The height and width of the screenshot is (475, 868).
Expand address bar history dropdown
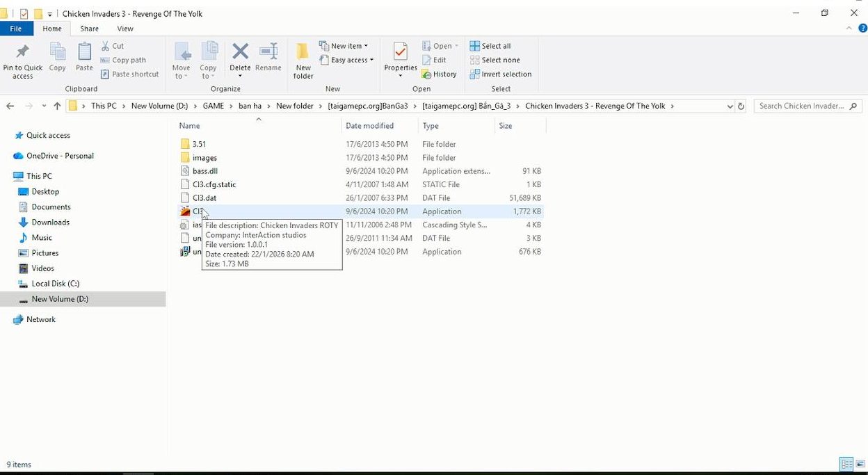point(730,106)
